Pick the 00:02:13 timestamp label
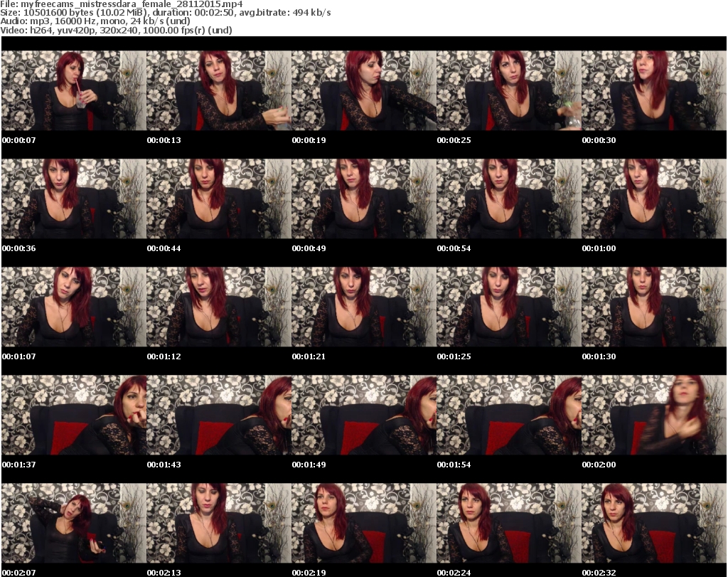Viewport: 728px width, 577px height. pyautogui.click(x=164, y=573)
